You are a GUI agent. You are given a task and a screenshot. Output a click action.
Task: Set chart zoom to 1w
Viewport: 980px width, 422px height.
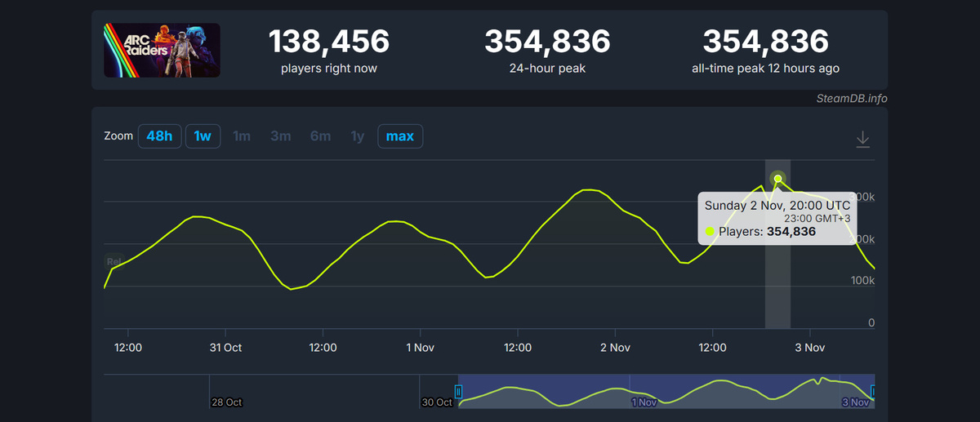pyautogui.click(x=203, y=135)
